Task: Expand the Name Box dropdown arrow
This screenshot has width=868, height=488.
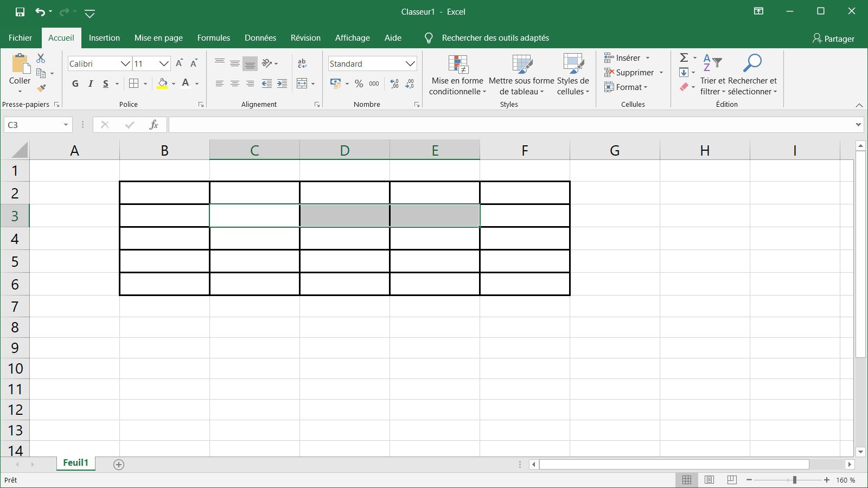Action: 66,125
